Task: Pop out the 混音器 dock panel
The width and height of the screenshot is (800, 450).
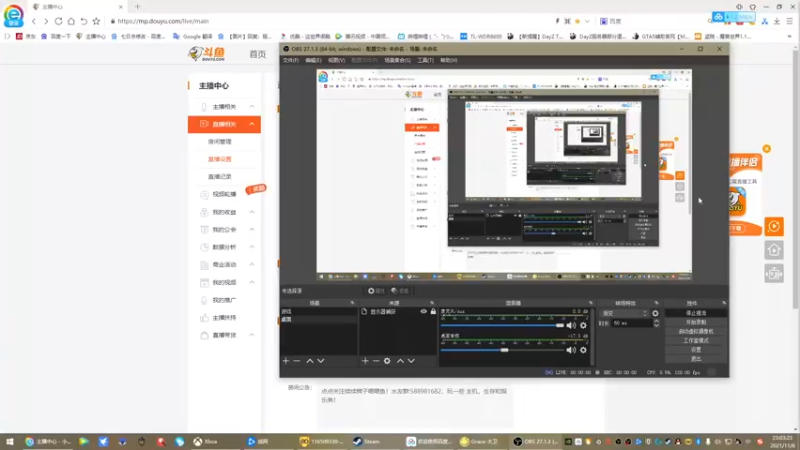Action: [x=590, y=303]
